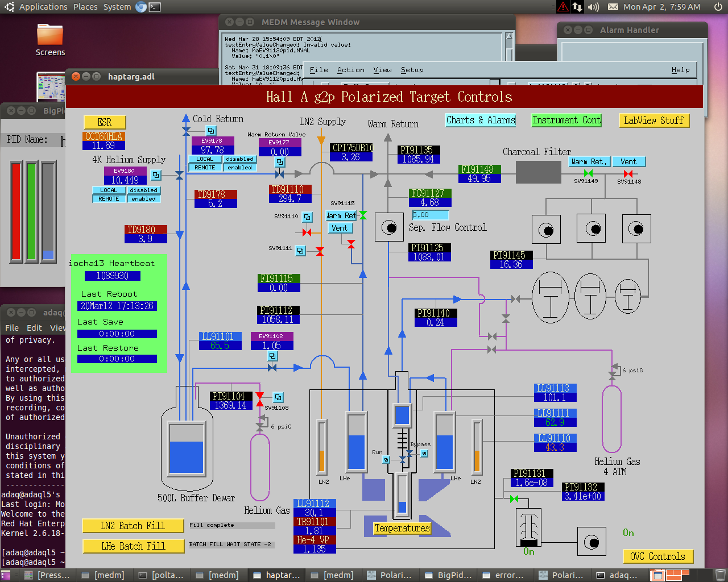Set EV9180 to LOCAL mode

click(x=109, y=190)
